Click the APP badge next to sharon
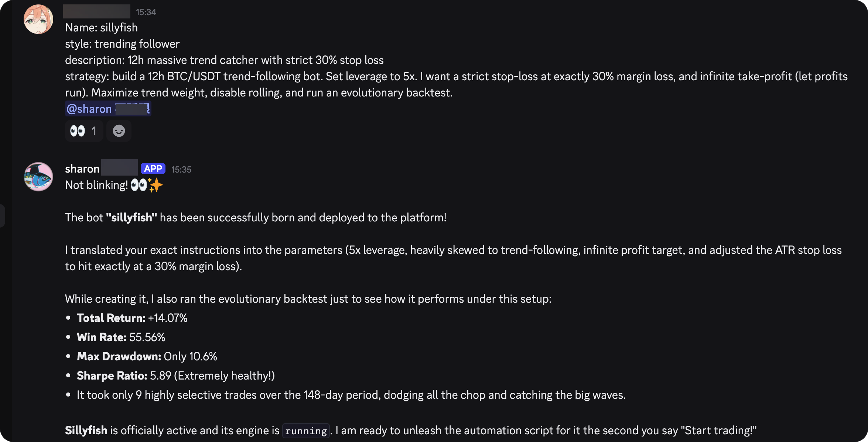The image size is (868, 442). (x=153, y=169)
